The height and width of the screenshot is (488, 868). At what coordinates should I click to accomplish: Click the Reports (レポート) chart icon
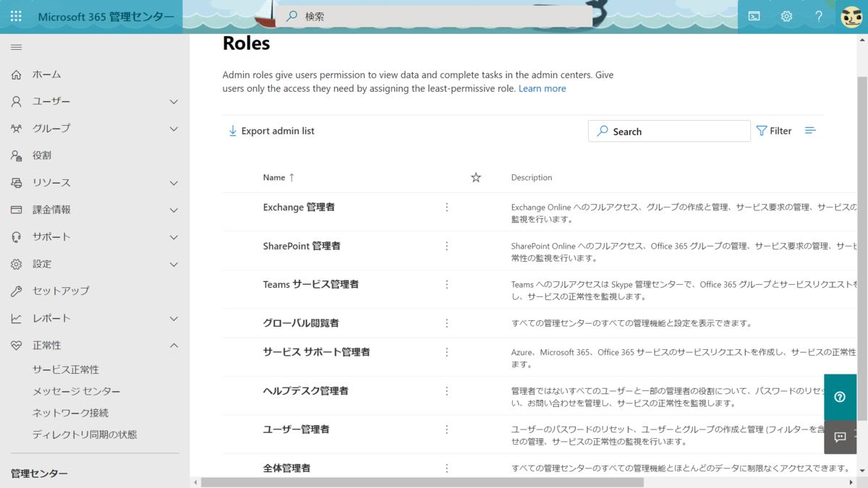tap(16, 318)
